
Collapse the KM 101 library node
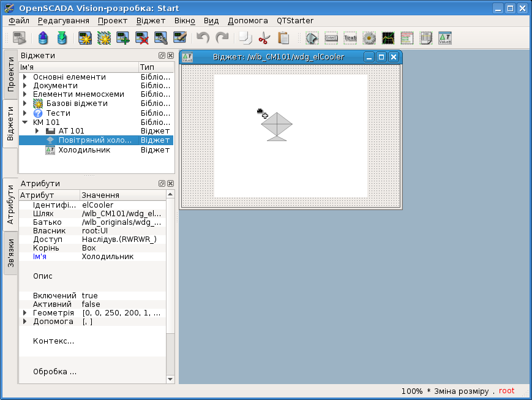25,122
